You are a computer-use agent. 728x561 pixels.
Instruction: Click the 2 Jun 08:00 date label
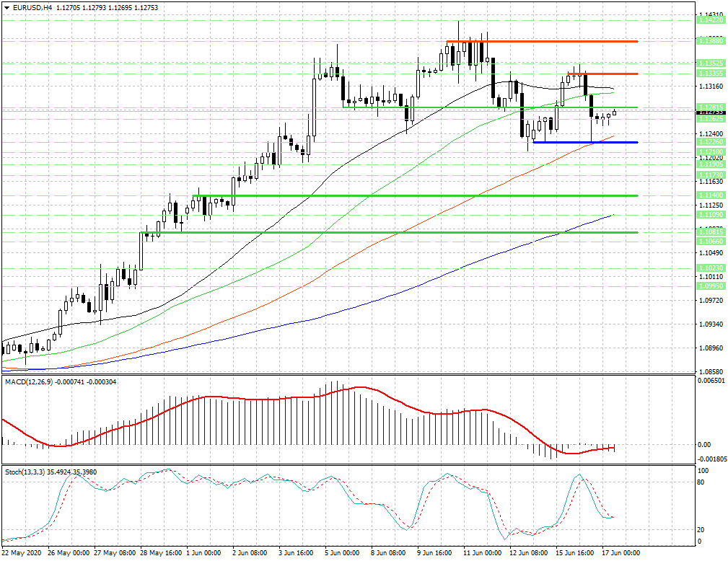point(250,552)
